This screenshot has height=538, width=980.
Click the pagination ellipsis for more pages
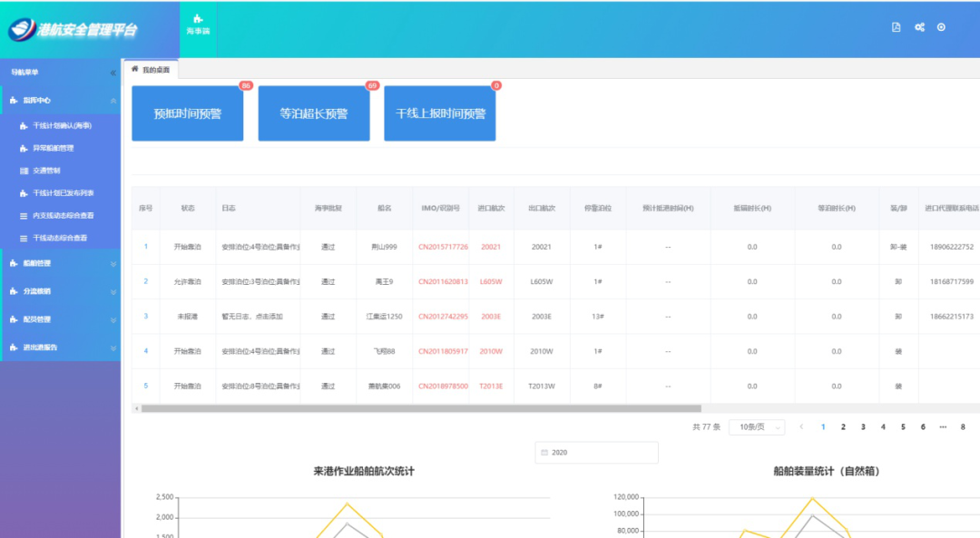pos(943,426)
